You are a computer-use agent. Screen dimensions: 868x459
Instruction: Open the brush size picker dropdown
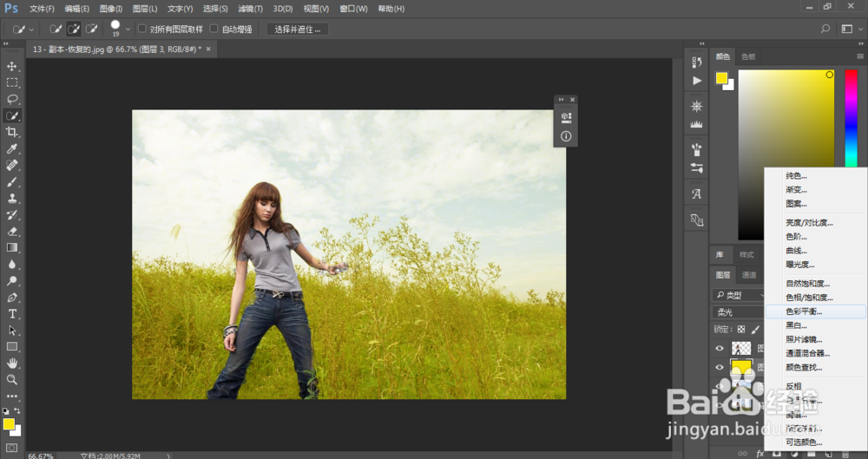(128, 30)
